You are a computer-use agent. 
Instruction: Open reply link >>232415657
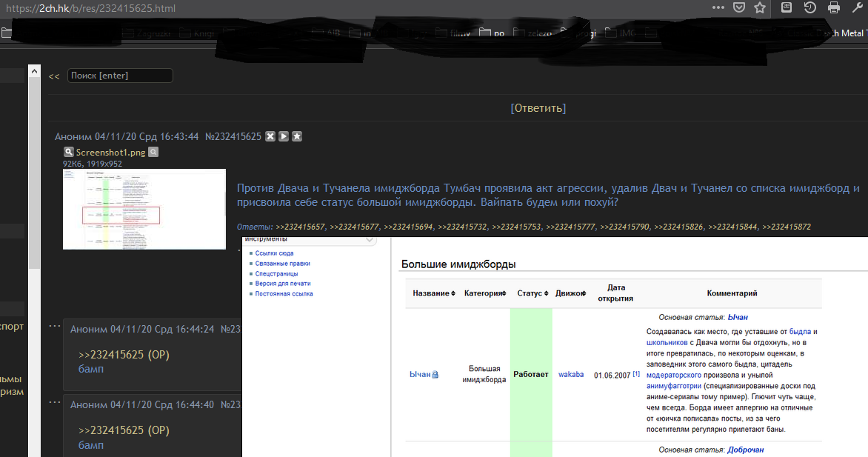coord(300,227)
